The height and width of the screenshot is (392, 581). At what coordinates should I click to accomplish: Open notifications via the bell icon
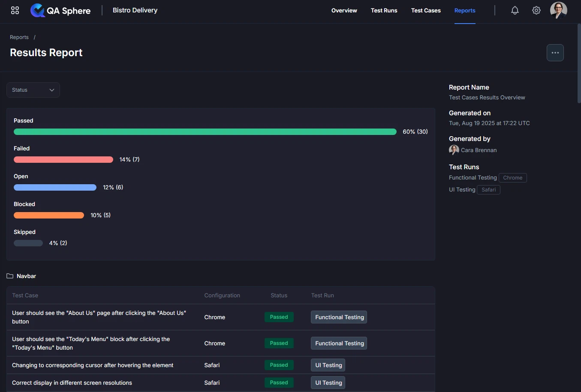pyautogui.click(x=515, y=10)
